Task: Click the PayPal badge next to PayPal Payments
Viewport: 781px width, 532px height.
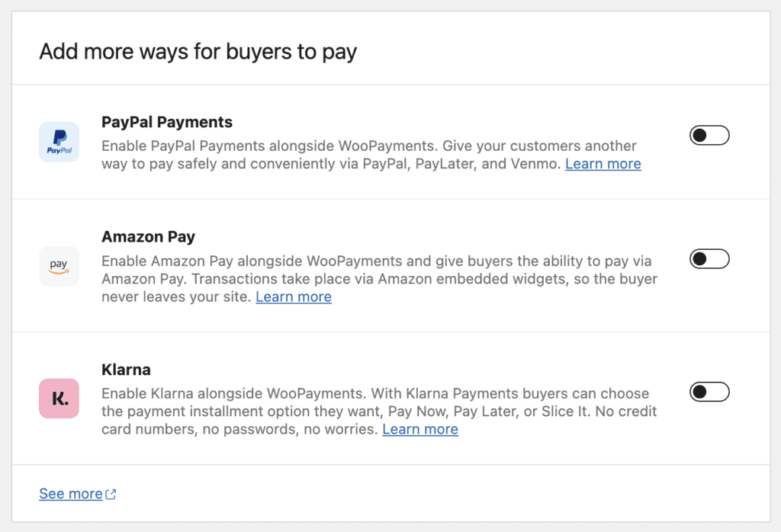Action: click(59, 142)
